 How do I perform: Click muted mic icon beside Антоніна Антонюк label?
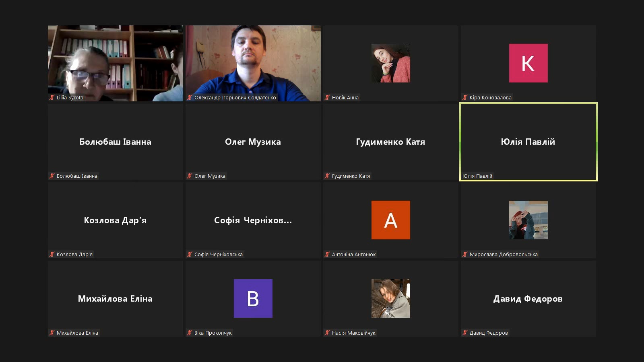tap(327, 254)
